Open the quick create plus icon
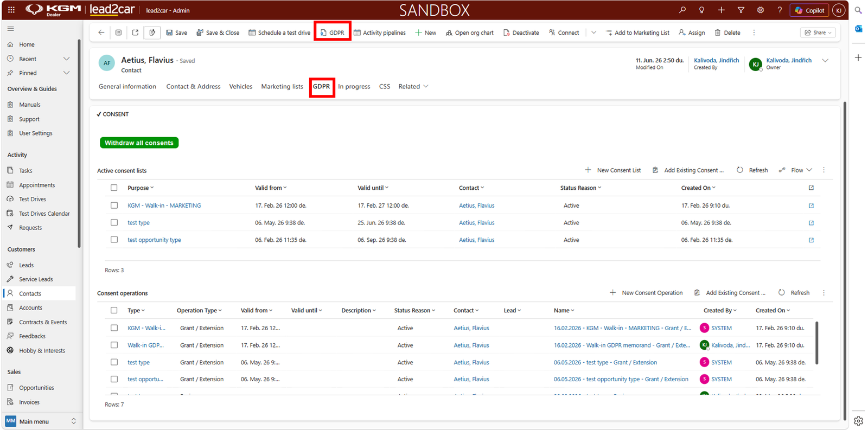Screen dimensions: 868x430 tap(721, 10)
